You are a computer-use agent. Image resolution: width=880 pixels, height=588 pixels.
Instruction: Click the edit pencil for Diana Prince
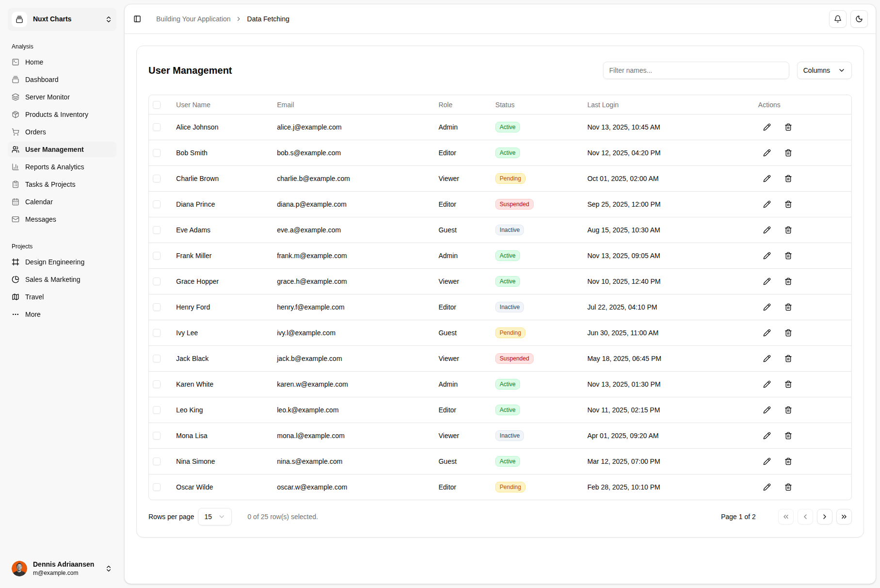(766, 204)
